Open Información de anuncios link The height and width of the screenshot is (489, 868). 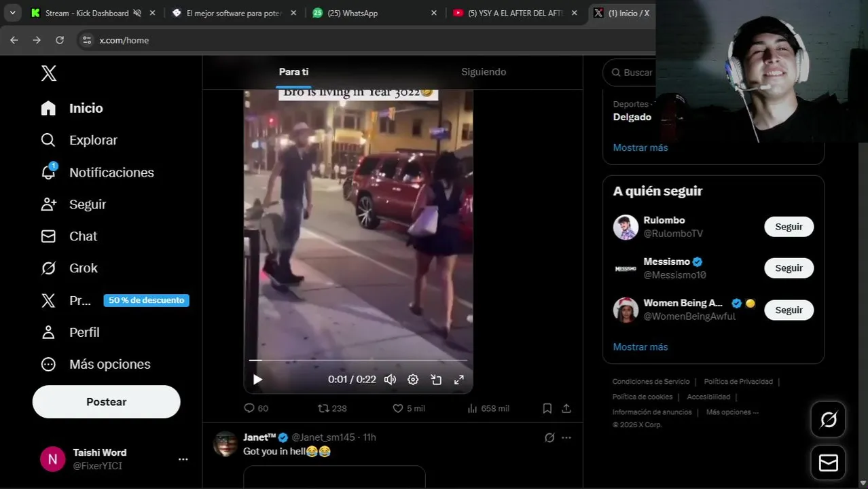click(652, 412)
